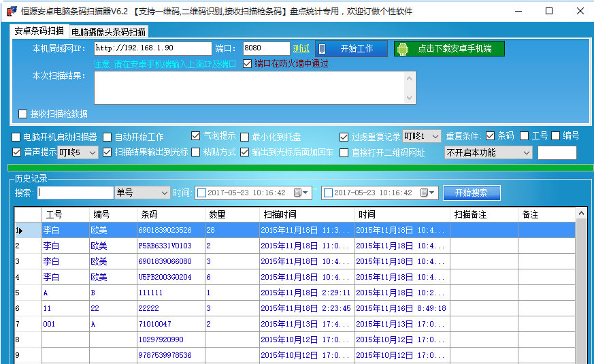Screen dimensions: 594x364
Task: Click the Android robot download icon
Action: (x=403, y=49)
